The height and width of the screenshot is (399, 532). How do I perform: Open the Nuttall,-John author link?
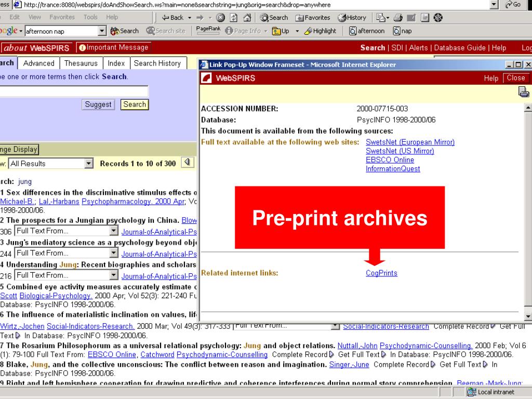357,345
